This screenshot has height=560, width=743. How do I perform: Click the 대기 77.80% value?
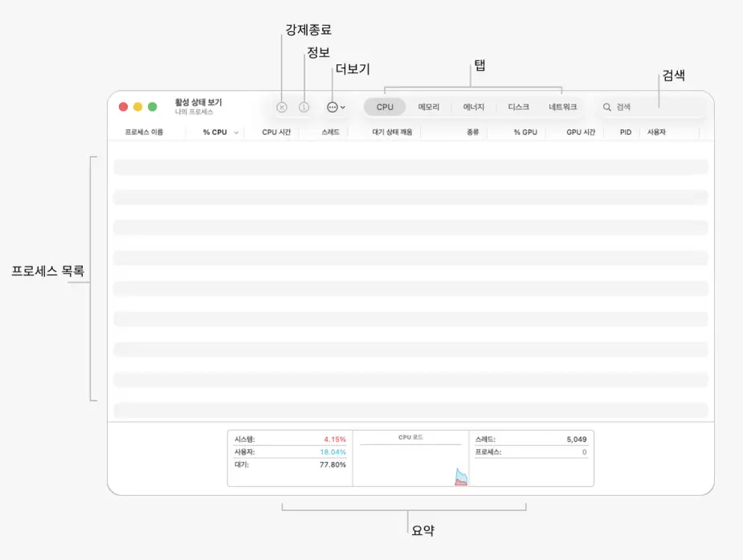333,464
